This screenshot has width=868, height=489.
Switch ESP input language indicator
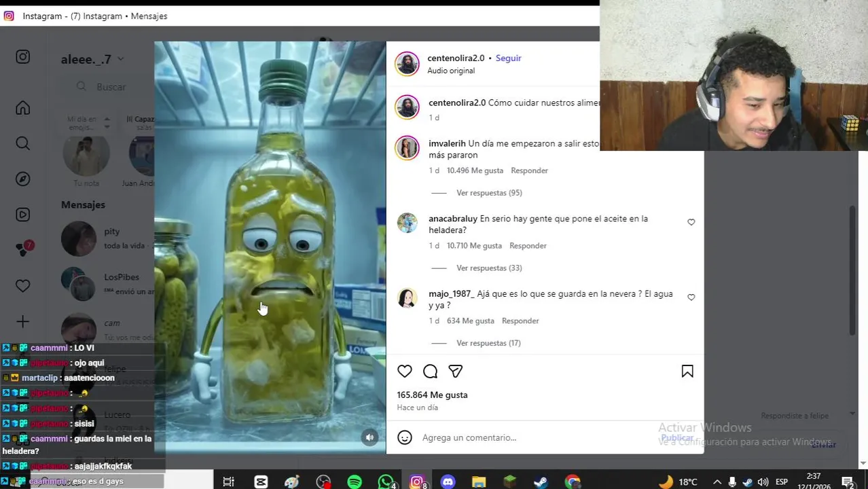pos(782,482)
